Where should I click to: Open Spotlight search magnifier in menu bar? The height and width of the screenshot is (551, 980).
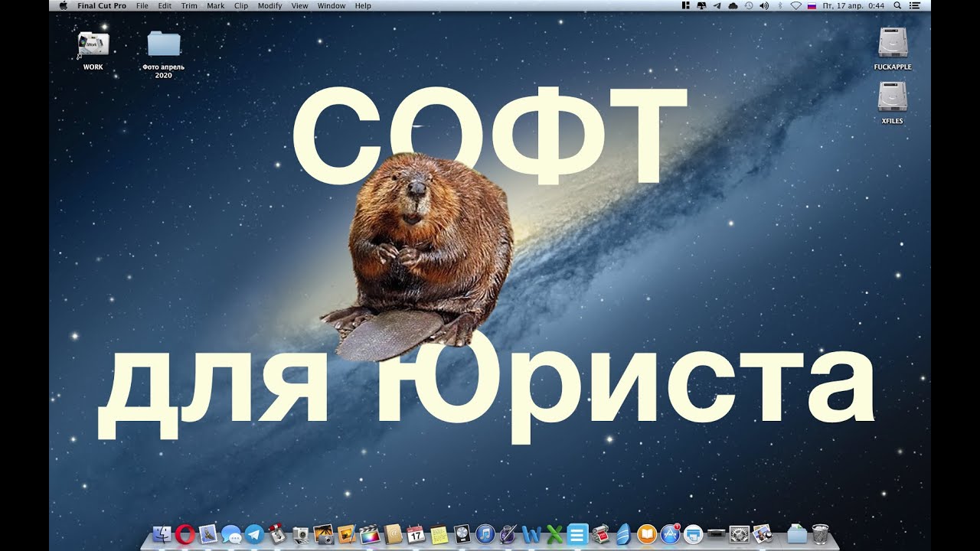tap(897, 5)
